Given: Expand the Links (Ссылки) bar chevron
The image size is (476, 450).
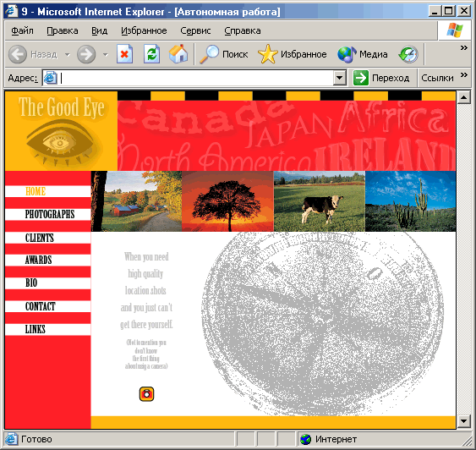Looking at the screenshot, I should 464,75.
